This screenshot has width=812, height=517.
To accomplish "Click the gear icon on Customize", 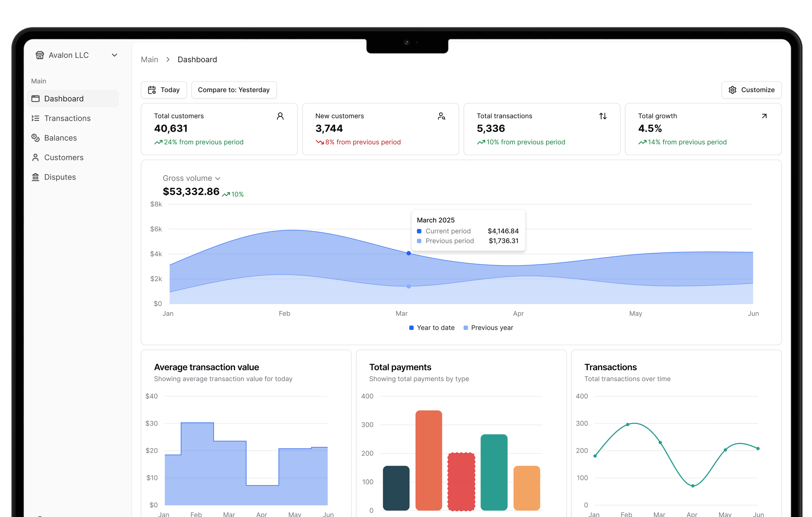I will tap(732, 90).
